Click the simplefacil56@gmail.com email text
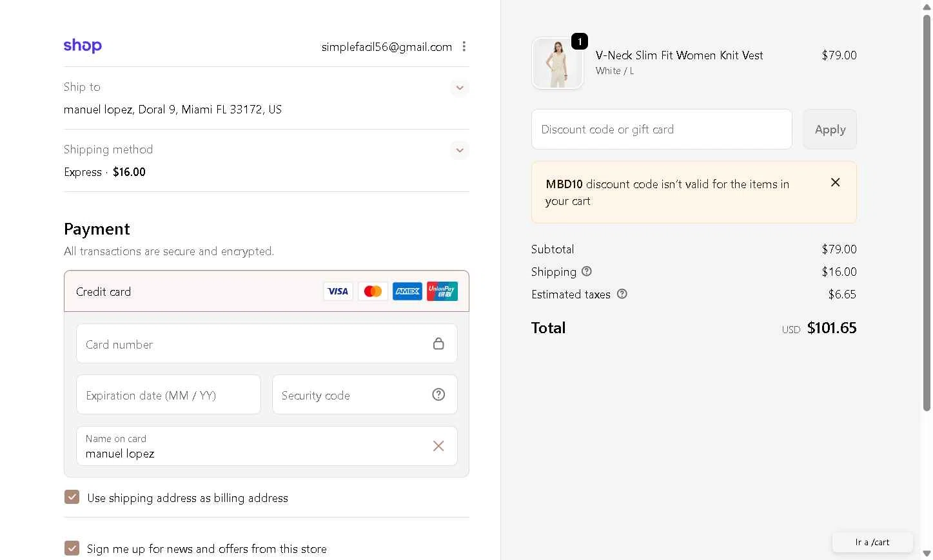Viewport: 933px width, 560px height. click(x=387, y=46)
